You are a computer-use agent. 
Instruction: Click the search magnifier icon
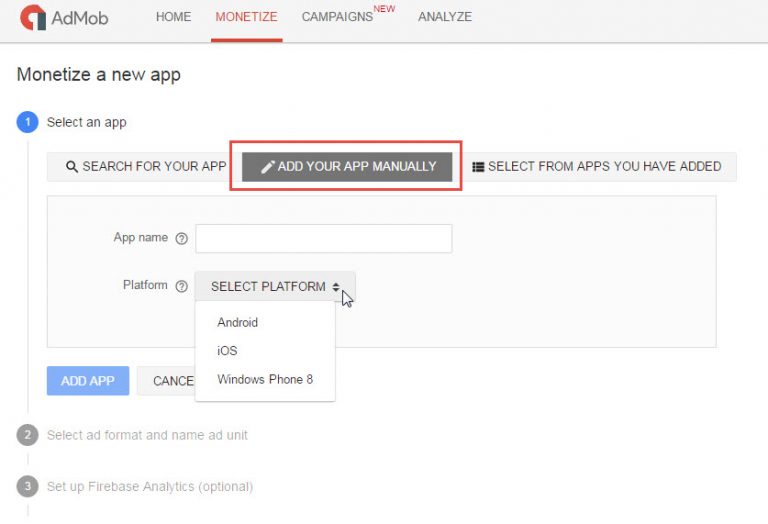[x=72, y=167]
